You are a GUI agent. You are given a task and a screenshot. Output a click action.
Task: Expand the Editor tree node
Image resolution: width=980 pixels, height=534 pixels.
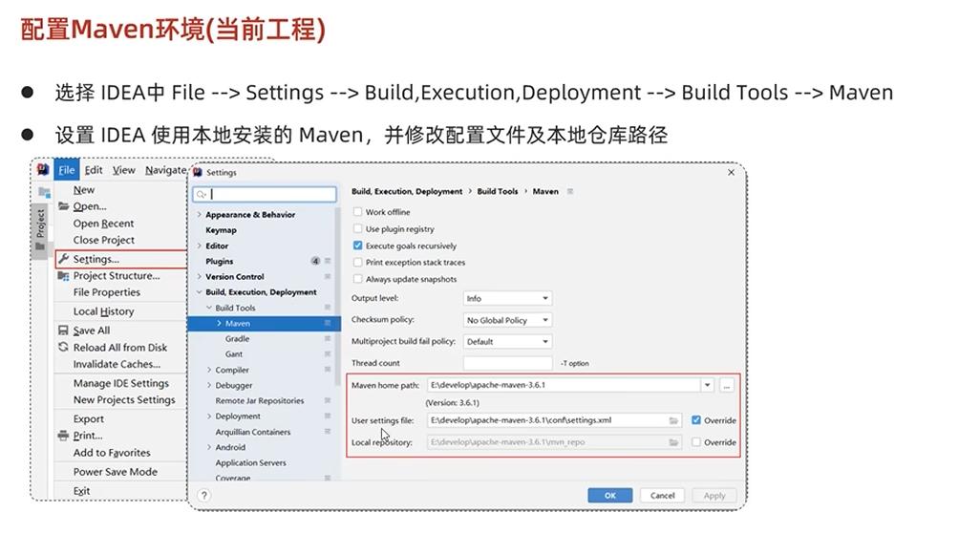click(200, 246)
